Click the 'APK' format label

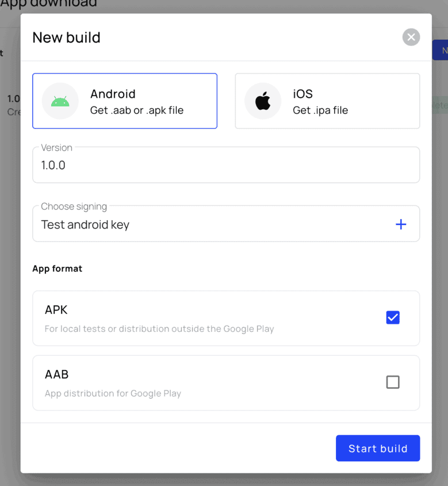pos(56,310)
